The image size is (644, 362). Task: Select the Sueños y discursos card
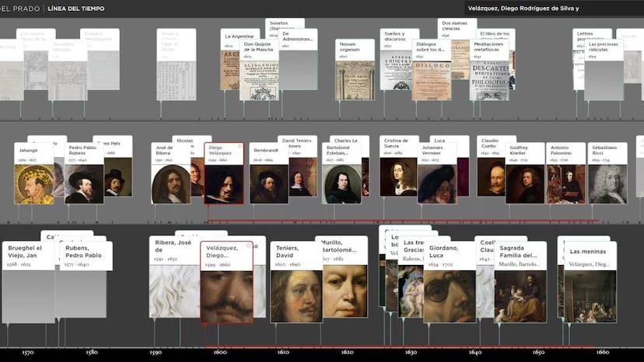click(399, 65)
